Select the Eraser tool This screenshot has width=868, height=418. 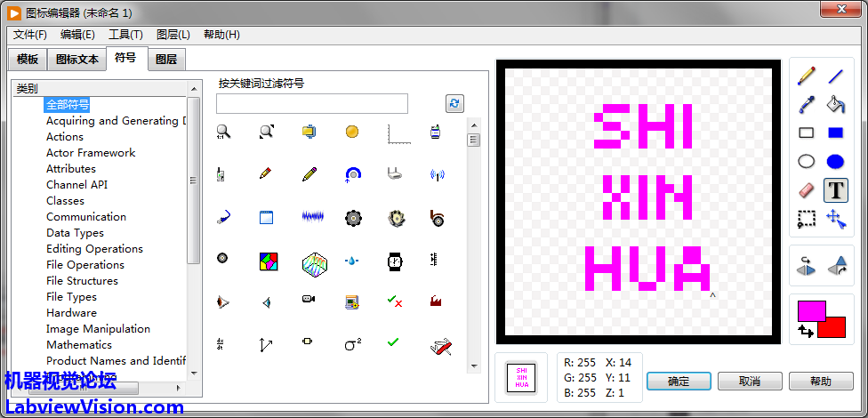(x=807, y=190)
